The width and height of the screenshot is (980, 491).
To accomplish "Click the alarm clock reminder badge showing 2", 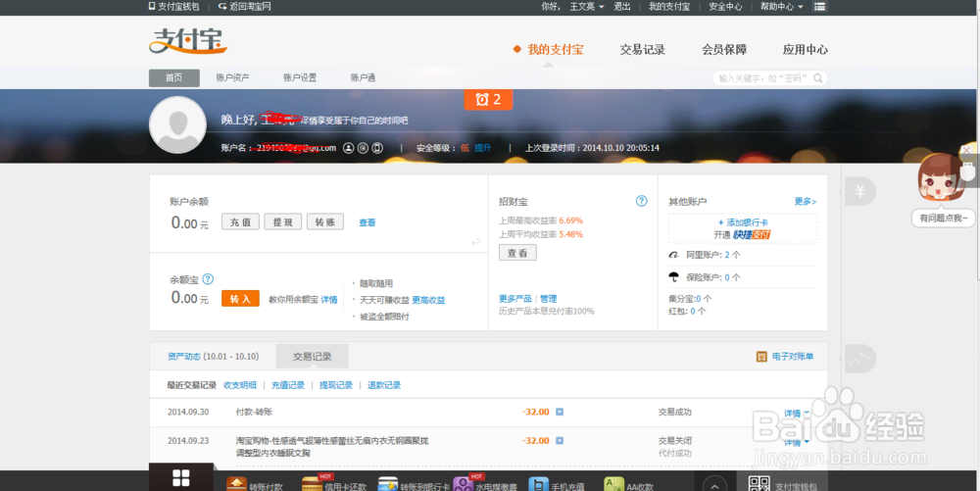I will [x=488, y=99].
